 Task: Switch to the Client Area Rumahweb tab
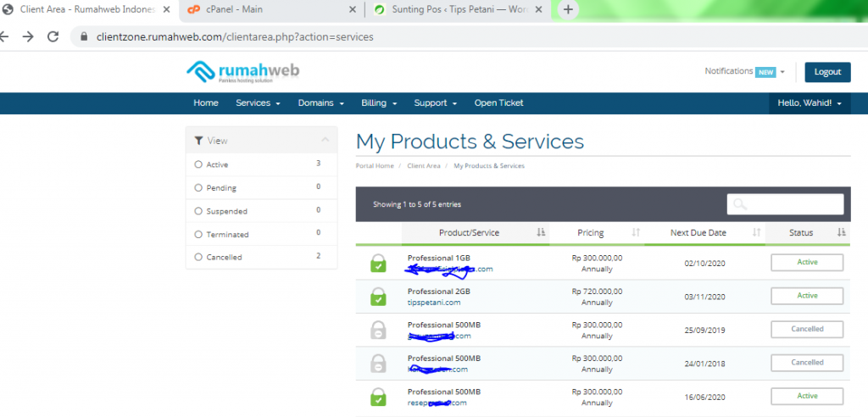[88, 9]
